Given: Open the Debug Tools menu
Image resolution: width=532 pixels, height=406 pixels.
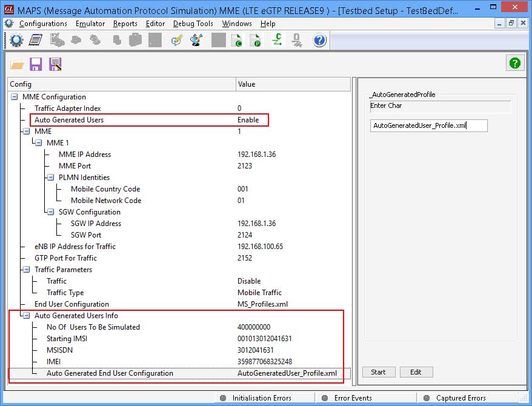Looking at the screenshot, I should pos(193,24).
